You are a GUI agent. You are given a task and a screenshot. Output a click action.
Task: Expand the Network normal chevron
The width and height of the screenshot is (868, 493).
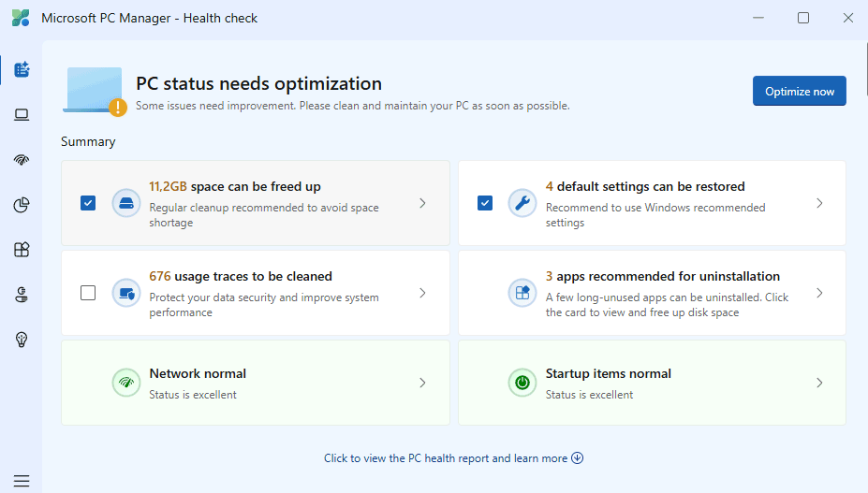[422, 383]
